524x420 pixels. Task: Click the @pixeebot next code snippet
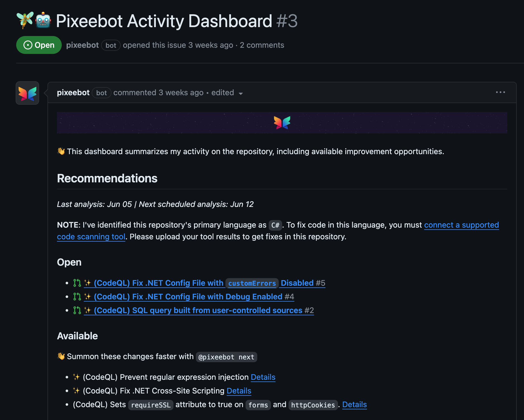pyautogui.click(x=226, y=357)
